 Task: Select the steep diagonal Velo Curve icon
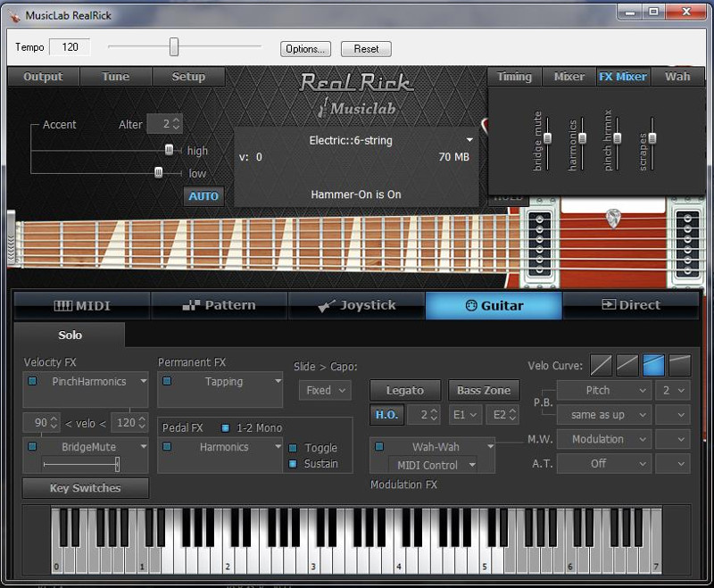pyautogui.click(x=601, y=365)
